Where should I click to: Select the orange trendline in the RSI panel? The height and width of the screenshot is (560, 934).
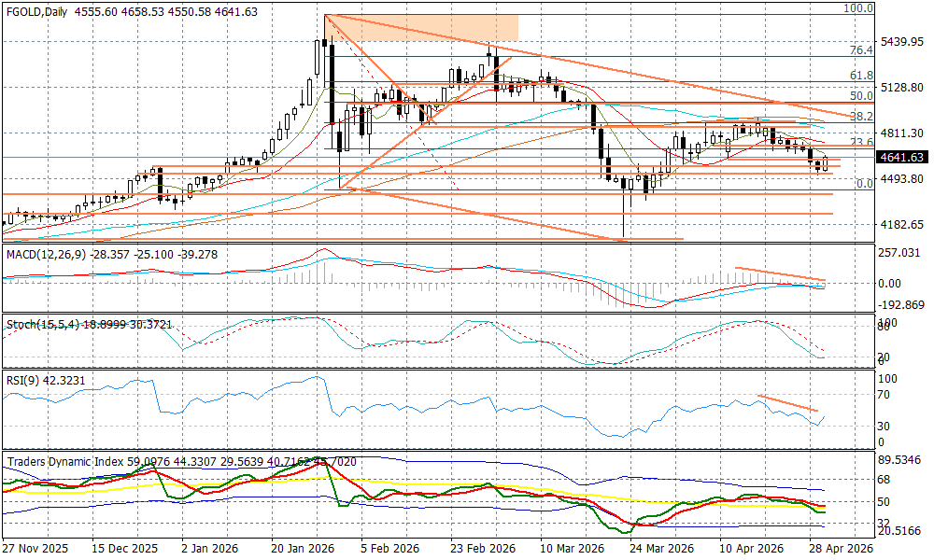coord(788,403)
